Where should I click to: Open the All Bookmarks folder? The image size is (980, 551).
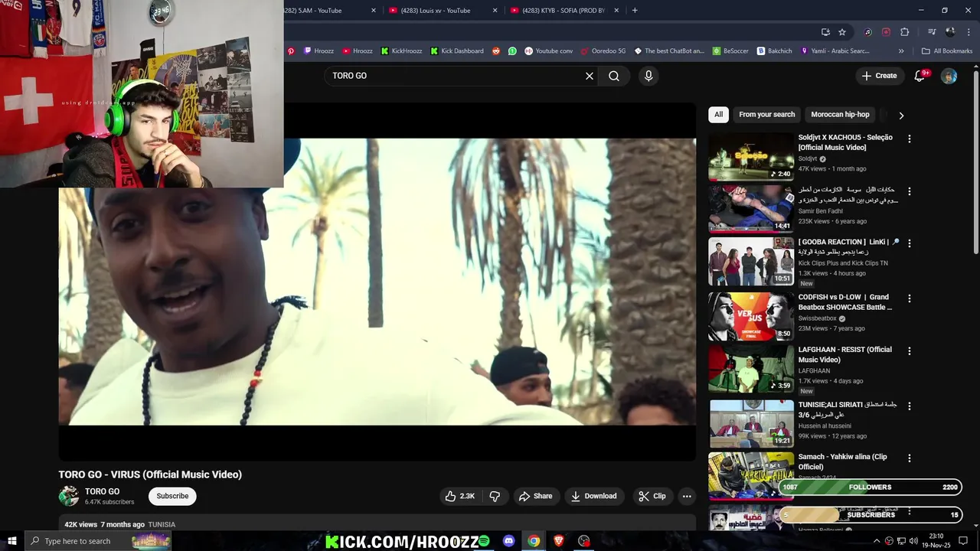pos(947,51)
